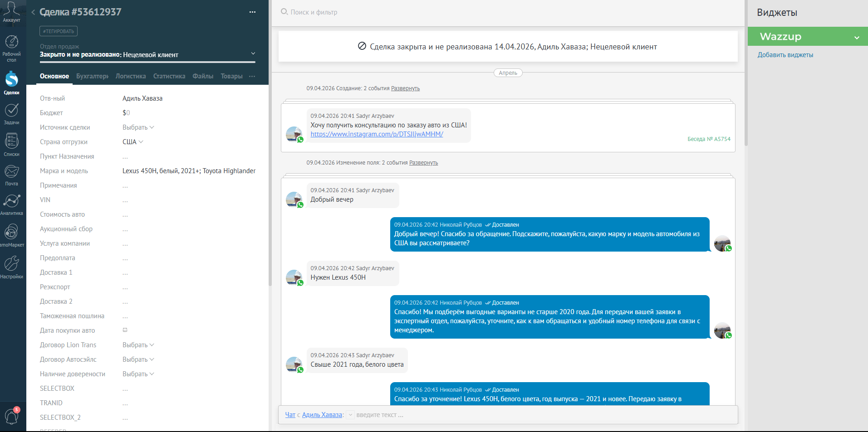Click Адиль Хаваза recipient link

point(322,415)
